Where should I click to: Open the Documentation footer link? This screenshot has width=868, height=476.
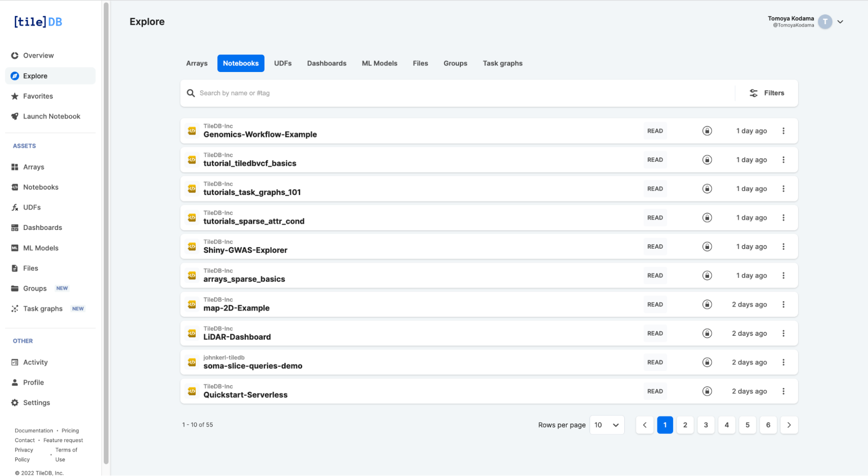(34, 430)
